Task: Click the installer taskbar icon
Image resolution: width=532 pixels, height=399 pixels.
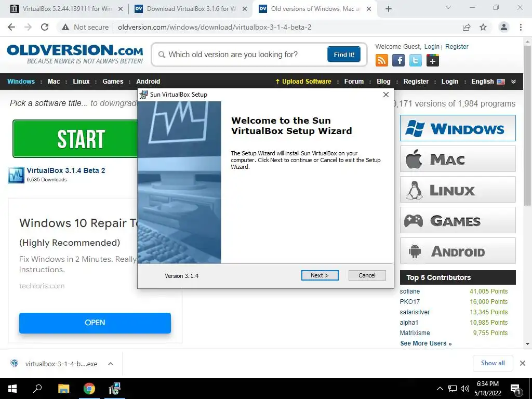Action: [x=115, y=389]
